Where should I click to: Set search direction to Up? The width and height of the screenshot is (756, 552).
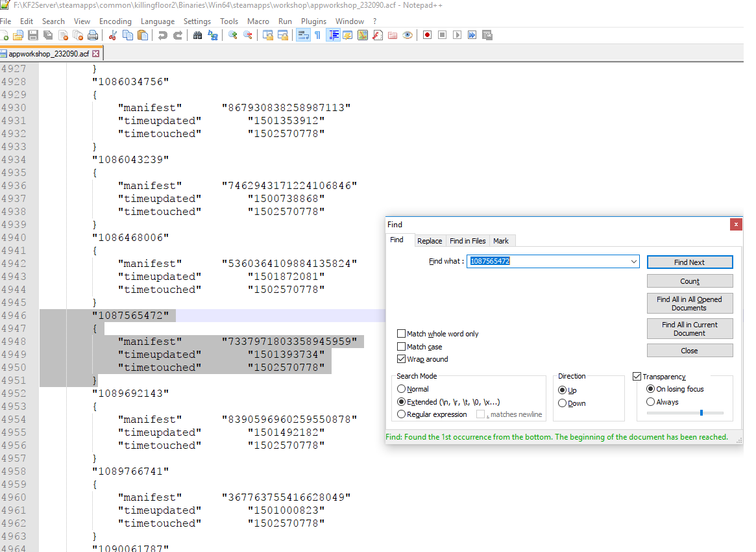[562, 390]
